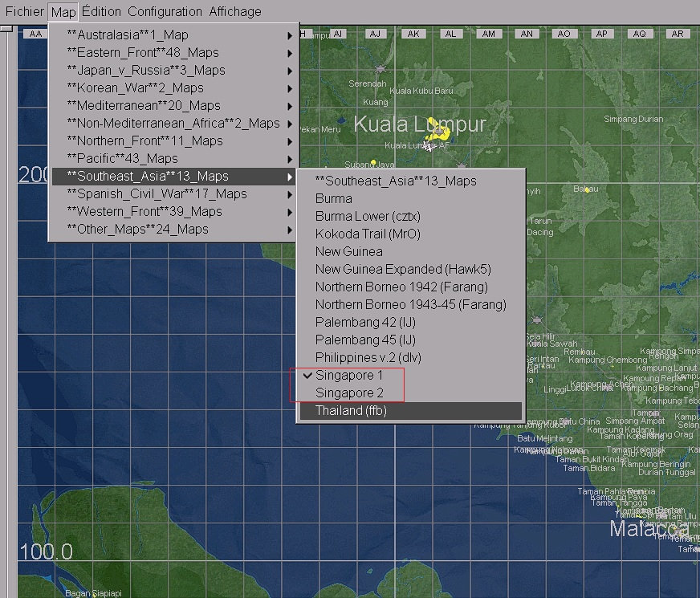Image resolution: width=700 pixels, height=598 pixels.
Task: Click the Taman Bidara label
Action: 589,468
